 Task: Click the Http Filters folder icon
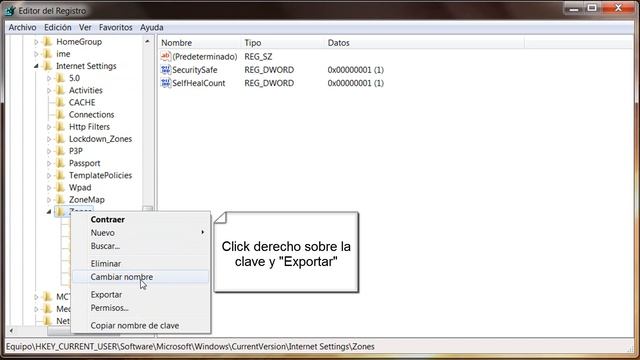click(x=60, y=127)
